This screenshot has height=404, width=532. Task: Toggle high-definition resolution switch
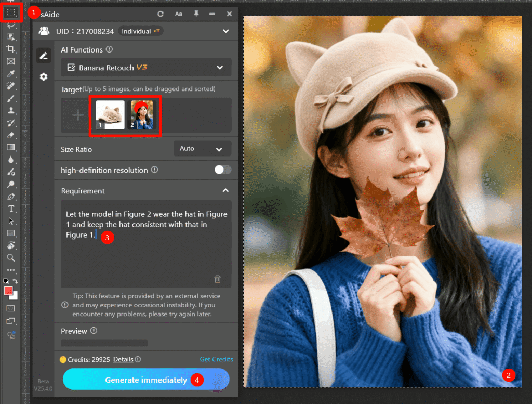tap(223, 170)
